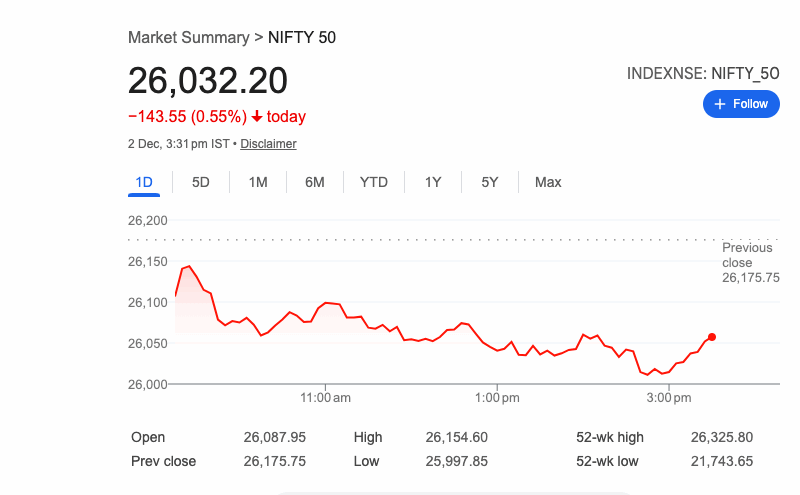Screen dimensions: 800x495
Task: Click the 11:00 am time axis label
Action: click(x=326, y=398)
